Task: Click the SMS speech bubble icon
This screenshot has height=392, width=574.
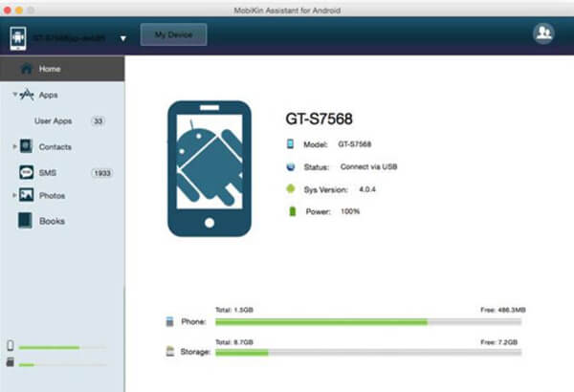Action: click(x=26, y=172)
